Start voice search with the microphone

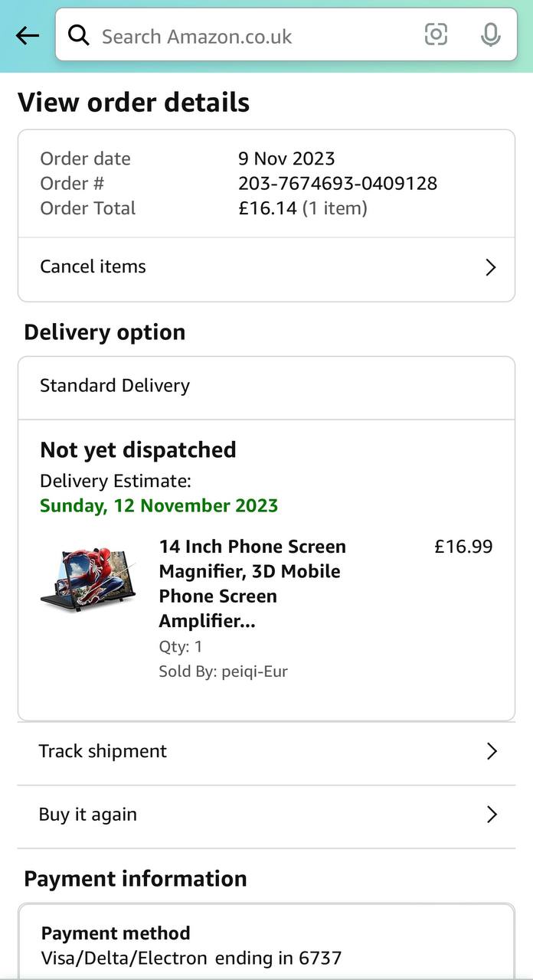[x=490, y=34]
